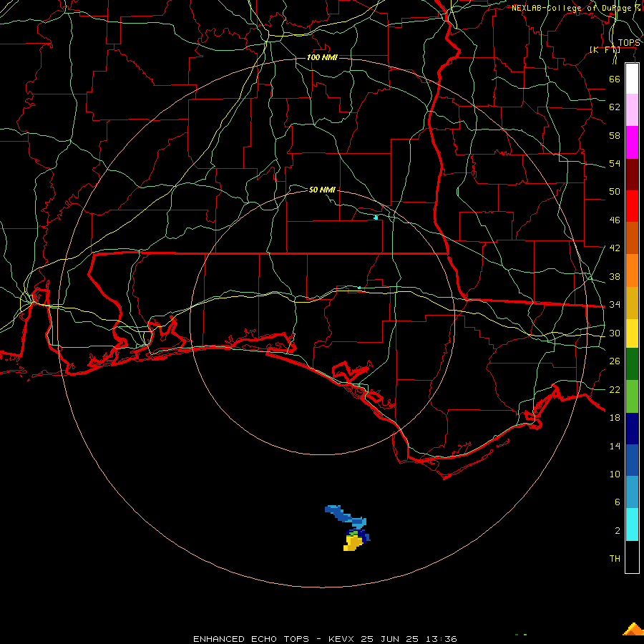Click the orange triangle logo in the bottom corner
Screen dimensions: 644x644
point(633,629)
